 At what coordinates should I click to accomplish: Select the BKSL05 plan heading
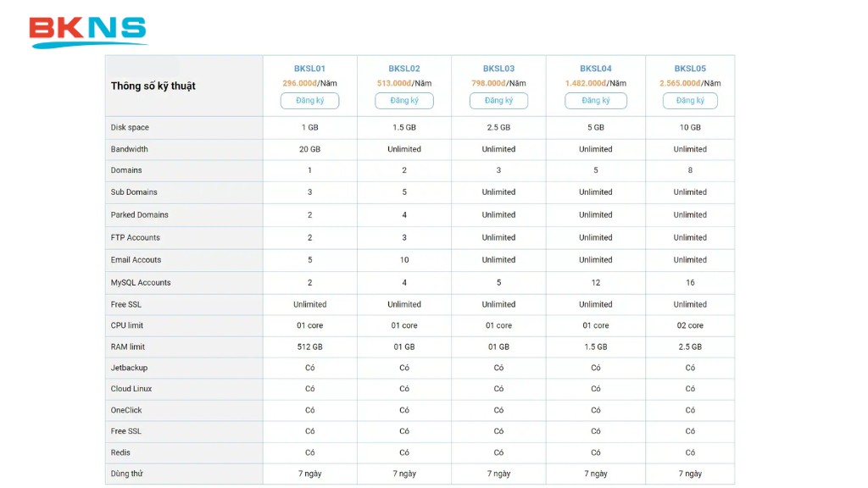point(690,69)
